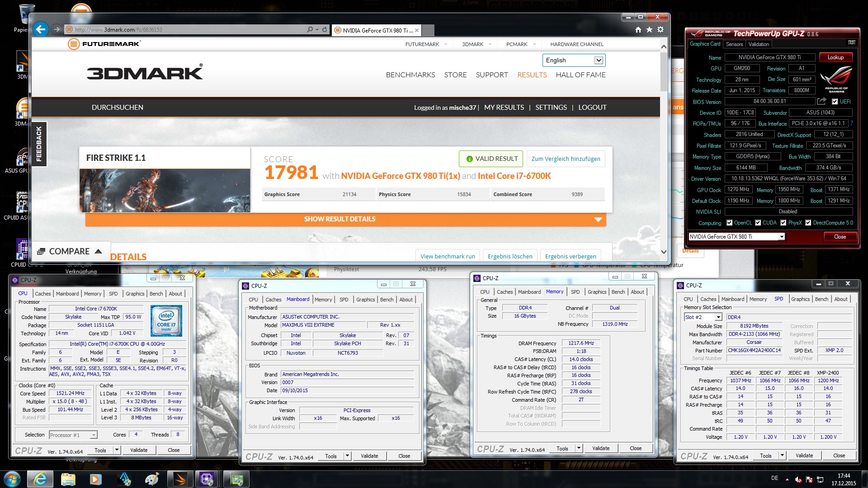This screenshot has height=488, width=868.
Task: Switch to the Validation tab in GPU-Z
Action: 759,44
